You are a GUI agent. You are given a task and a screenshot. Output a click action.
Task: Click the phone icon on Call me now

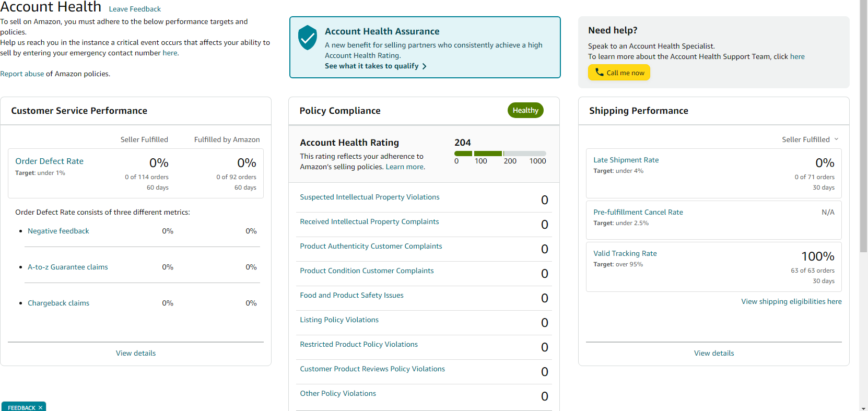599,72
